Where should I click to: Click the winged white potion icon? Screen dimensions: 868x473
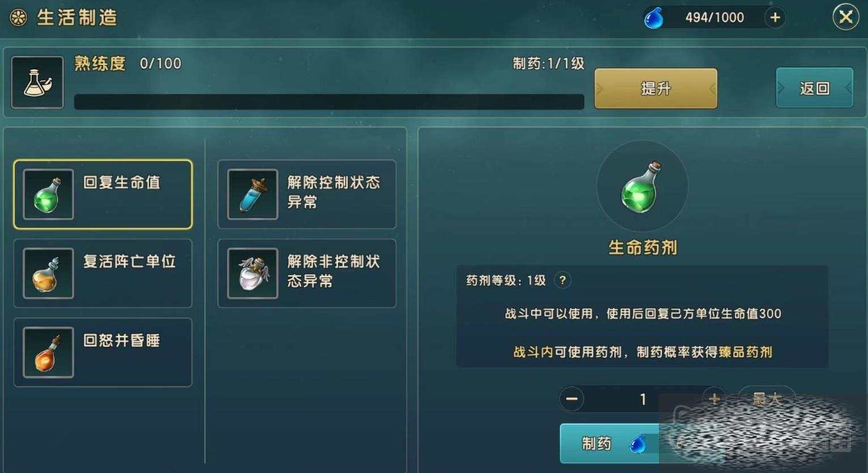253,273
